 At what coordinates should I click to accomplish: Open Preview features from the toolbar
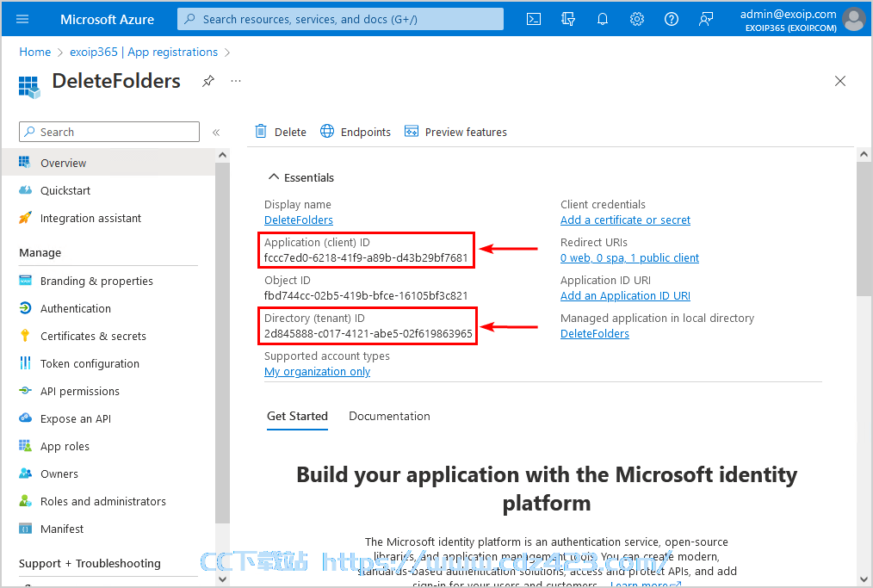tap(455, 132)
